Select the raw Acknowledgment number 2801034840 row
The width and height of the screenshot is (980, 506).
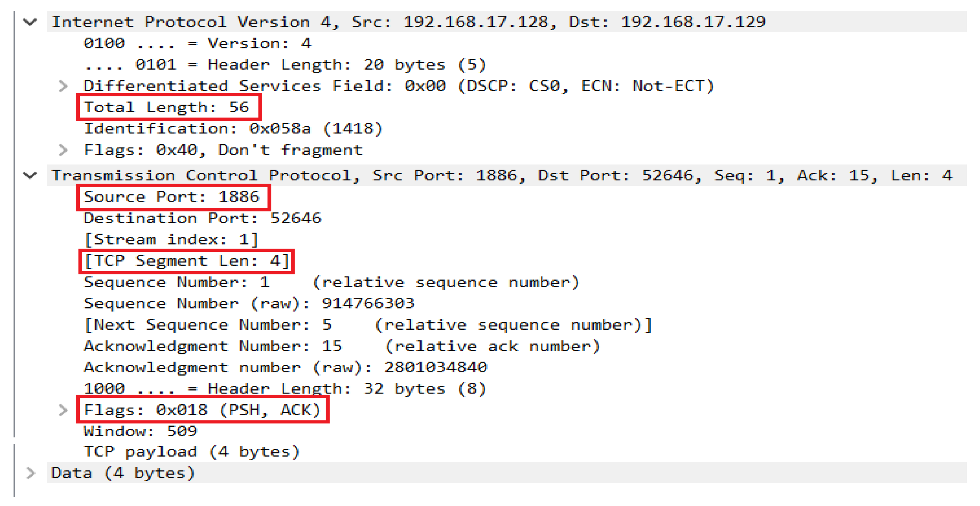coord(285,368)
